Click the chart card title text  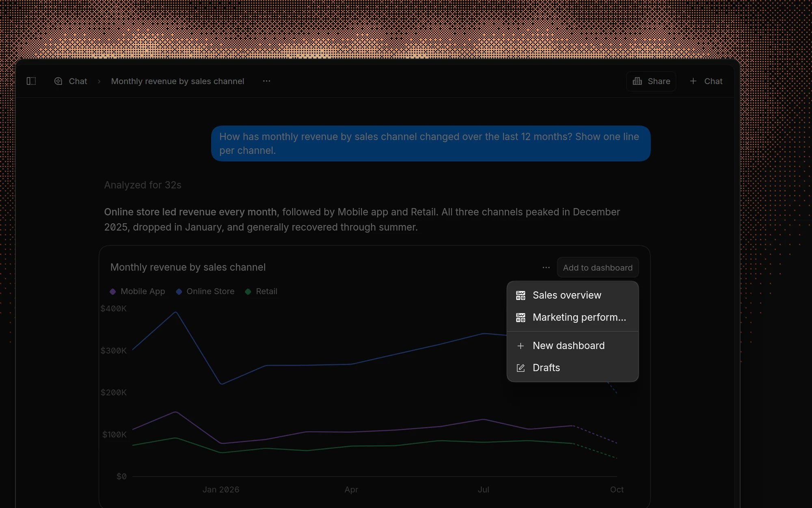[188, 267]
